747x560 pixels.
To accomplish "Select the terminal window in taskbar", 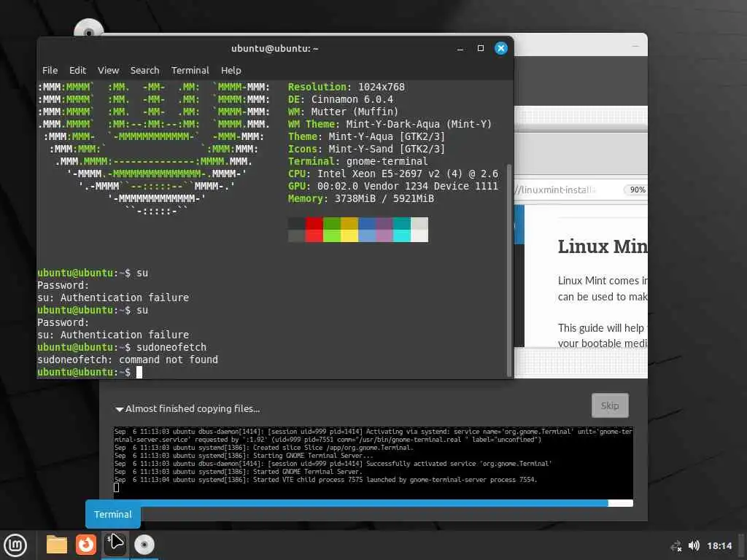I will (115, 544).
